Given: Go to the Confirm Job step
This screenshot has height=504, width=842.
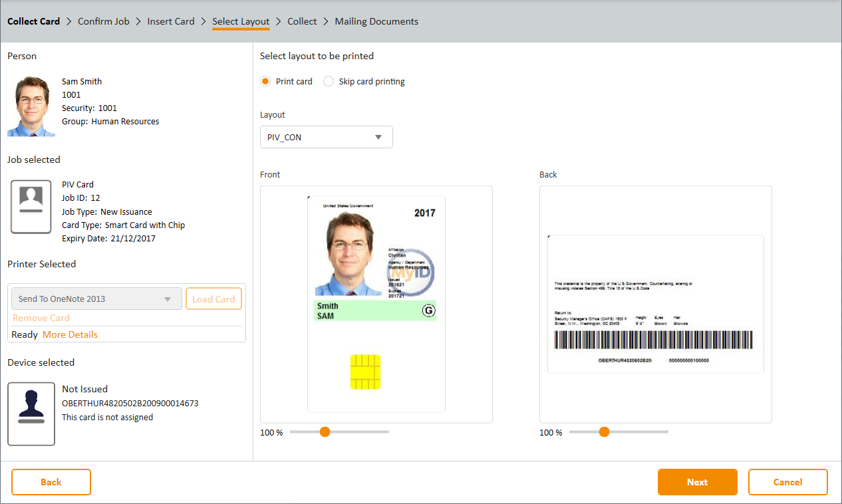Looking at the screenshot, I should click(x=104, y=21).
